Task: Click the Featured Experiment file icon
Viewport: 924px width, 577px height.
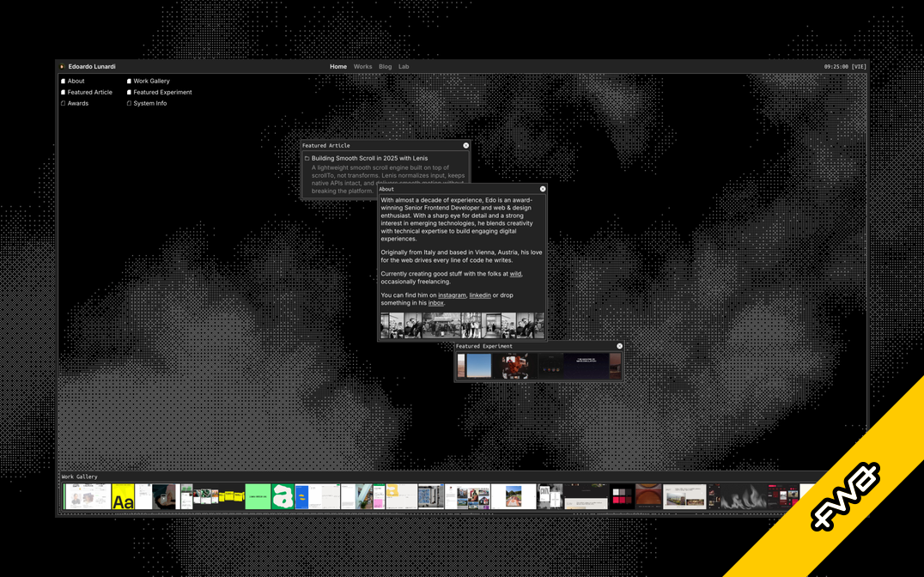Action: click(129, 92)
